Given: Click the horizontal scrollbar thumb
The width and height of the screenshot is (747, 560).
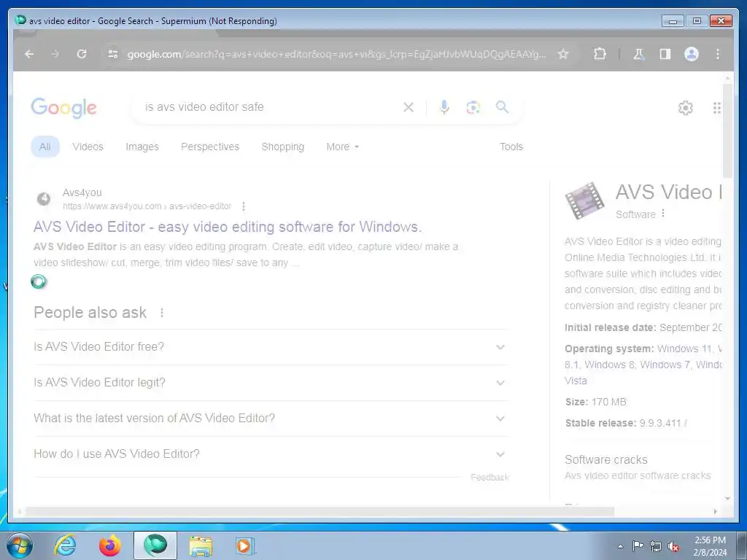Looking at the screenshot, I should pos(320,511).
